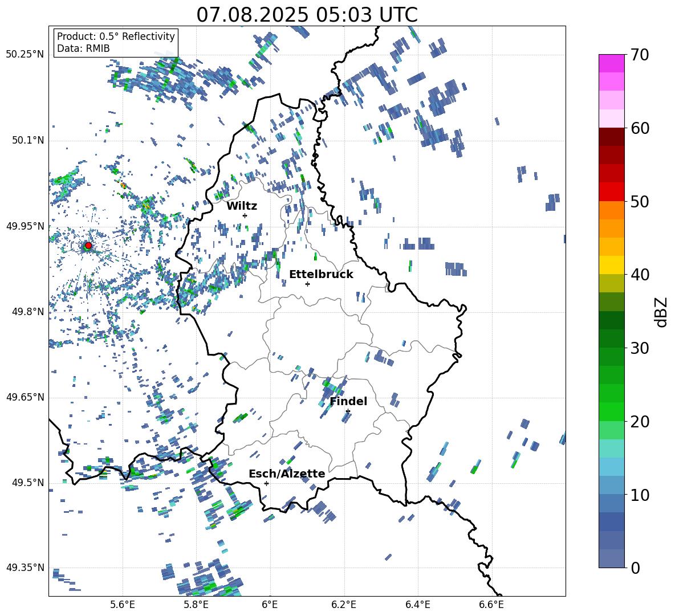The height and width of the screenshot is (616, 675).
Task: Click the 50.1°N latitude label
Action: click(x=27, y=141)
